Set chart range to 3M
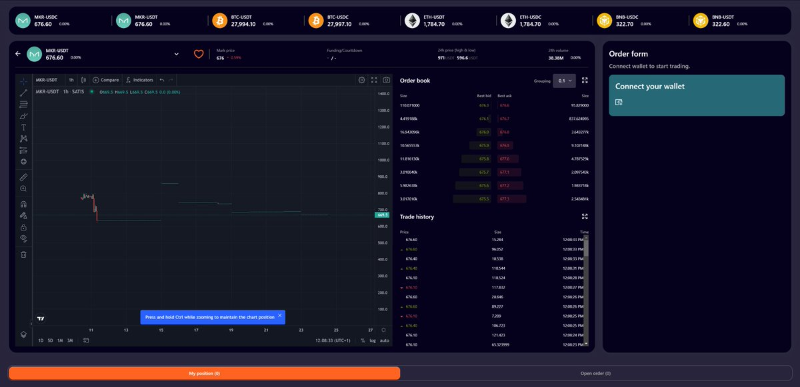Image resolution: width=800 pixels, height=387 pixels. coord(69,341)
